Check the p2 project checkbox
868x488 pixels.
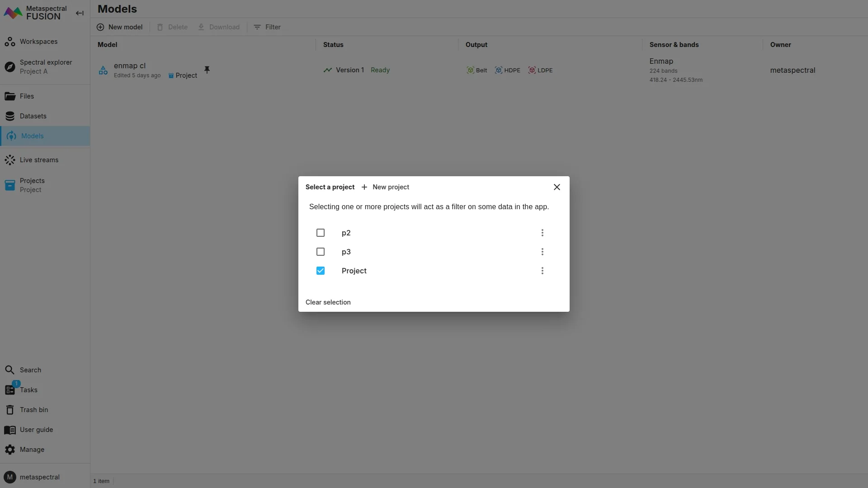[x=321, y=233]
